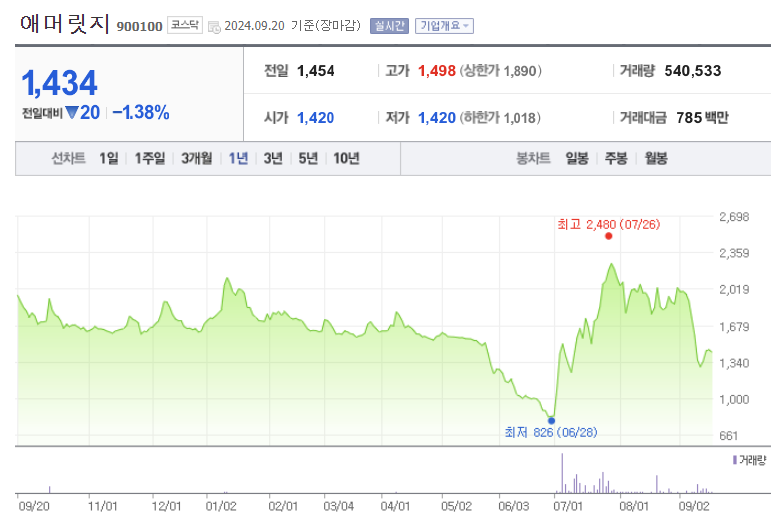Click the 전일 value 1,454
Screen dimensions: 771x519
316,71
